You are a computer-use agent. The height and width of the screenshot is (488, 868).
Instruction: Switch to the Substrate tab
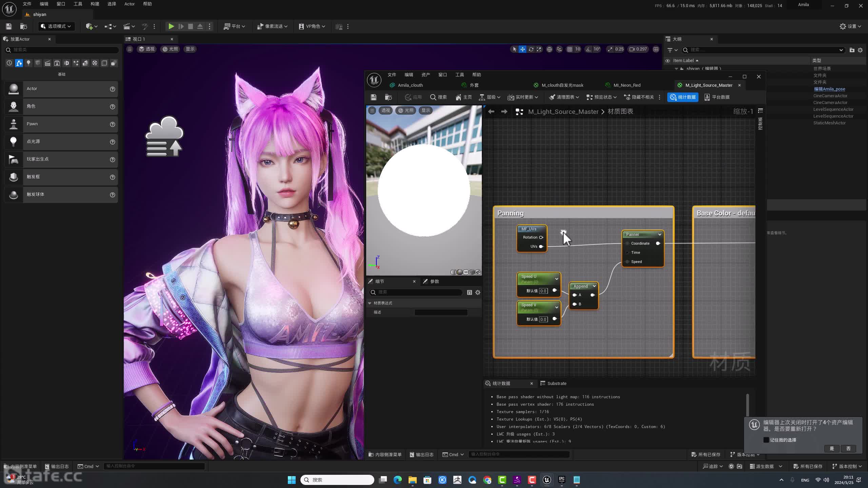point(553,383)
